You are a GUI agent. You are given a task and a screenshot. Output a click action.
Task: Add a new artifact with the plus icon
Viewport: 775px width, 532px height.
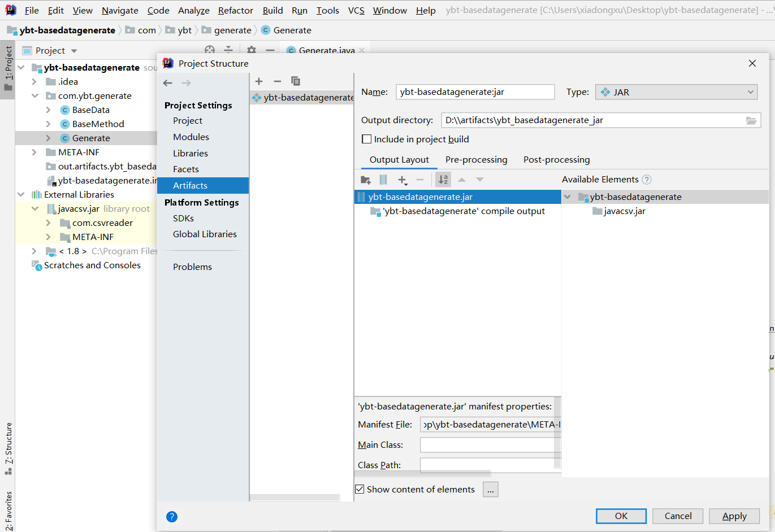(259, 81)
